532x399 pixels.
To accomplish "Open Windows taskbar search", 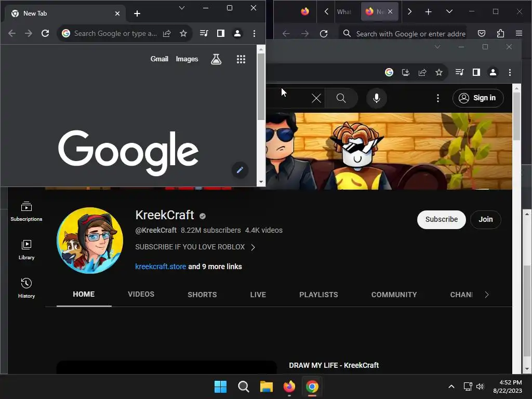I will (243, 387).
